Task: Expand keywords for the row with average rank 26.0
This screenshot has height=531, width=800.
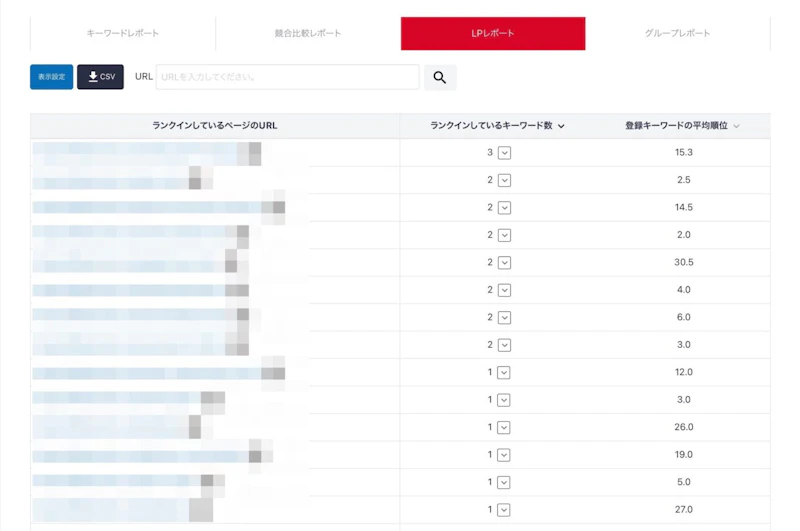Action: (x=504, y=427)
